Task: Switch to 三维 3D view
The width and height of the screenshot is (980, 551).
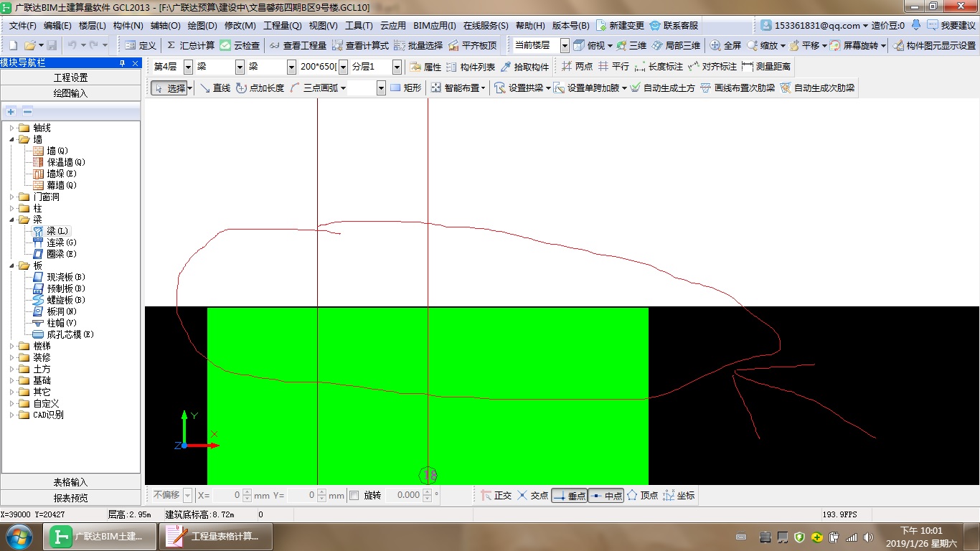Action: click(631, 45)
